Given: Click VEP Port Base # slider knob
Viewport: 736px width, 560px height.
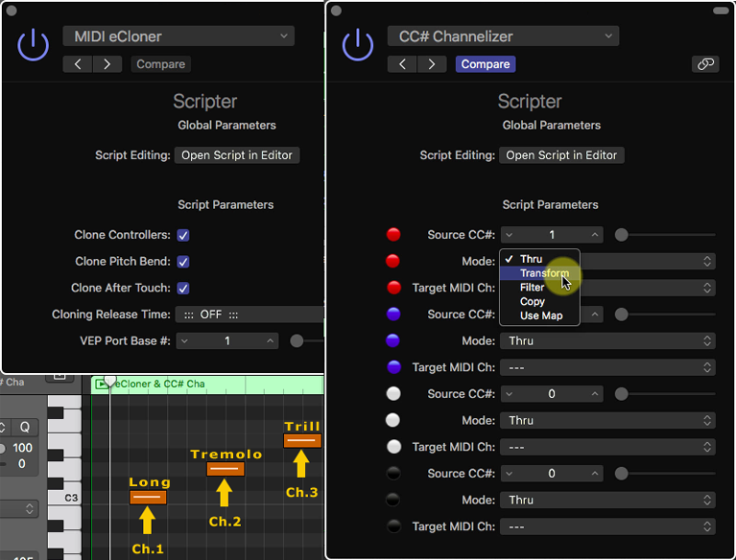Looking at the screenshot, I should pos(297,341).
